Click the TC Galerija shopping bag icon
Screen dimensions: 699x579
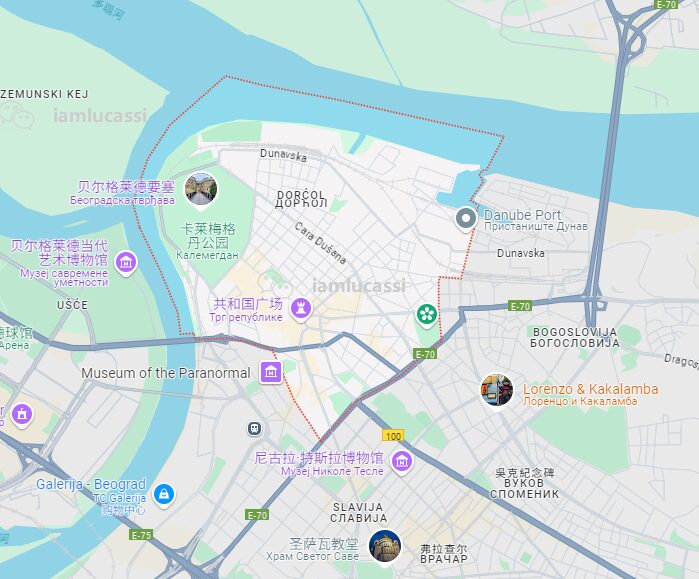(x=164, y=495)
